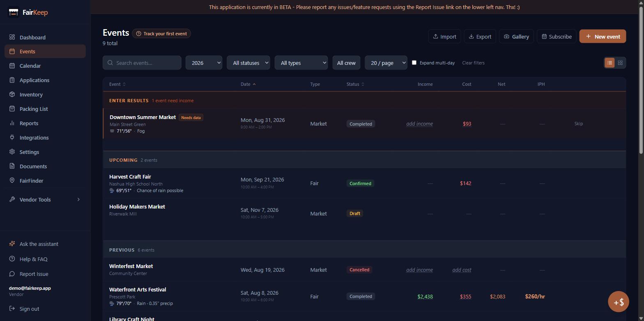Viewport: 644px width, 321px height.
Task: Open Inventory box icon in sidebar
Action: click(x=12, y=94)
